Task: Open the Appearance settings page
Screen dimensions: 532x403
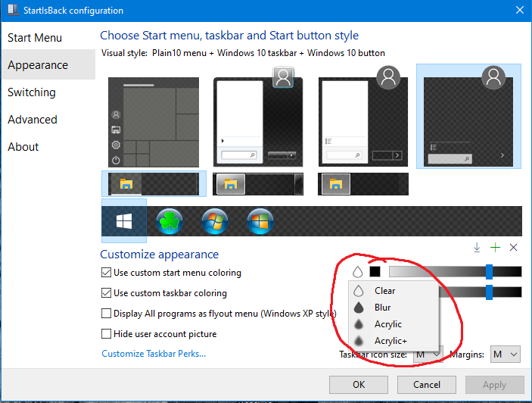Action: tap(48, 65)
